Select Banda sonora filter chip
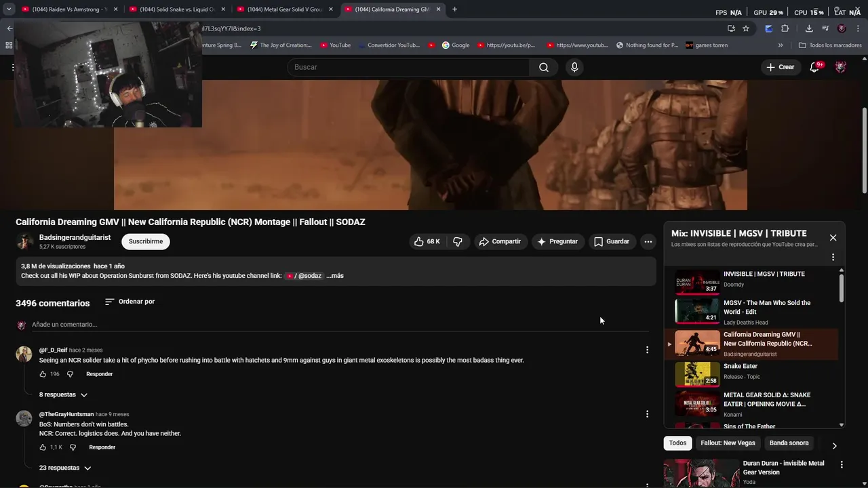This screenshot has height=488, width=868. [789, 443]
